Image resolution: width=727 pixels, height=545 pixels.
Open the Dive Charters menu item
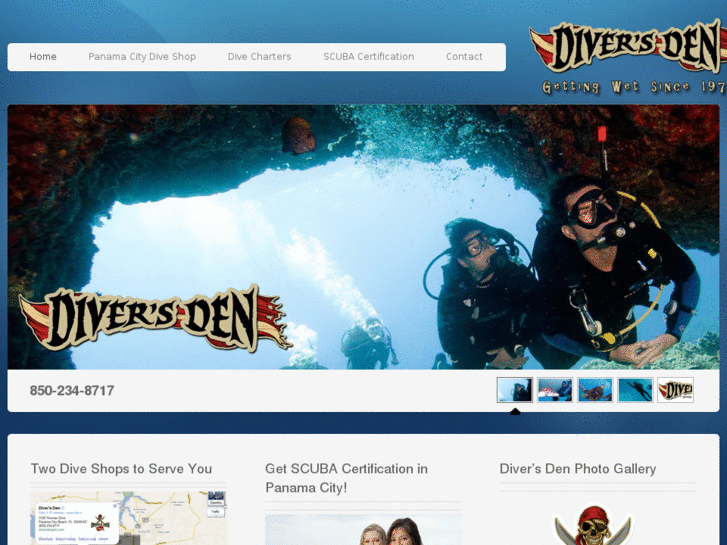tap(259, 57)
